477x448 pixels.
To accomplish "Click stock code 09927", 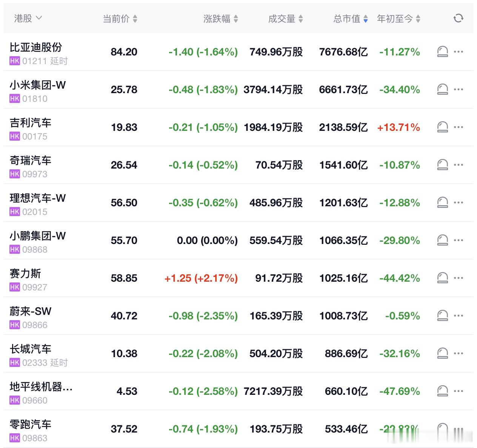I will click(35, 287).
